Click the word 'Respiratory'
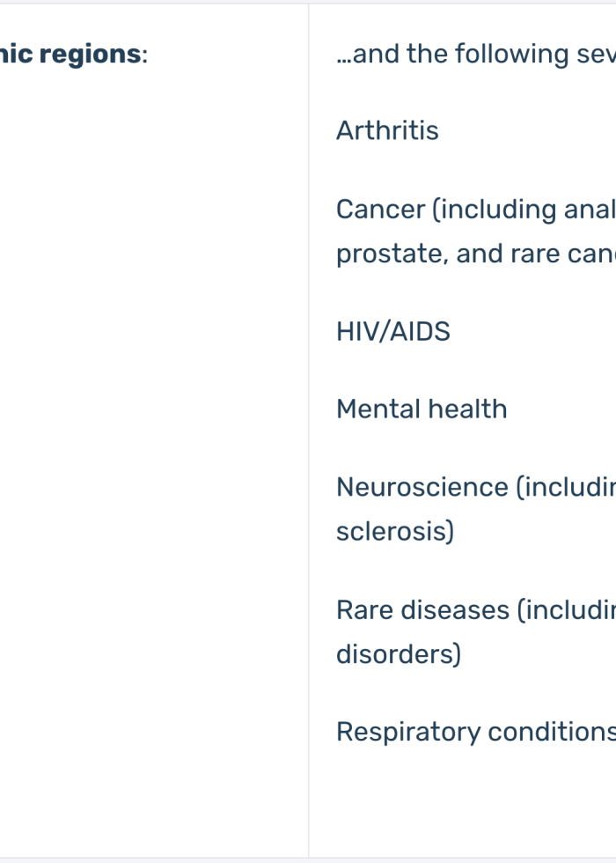The image size is (616, 863). 408,733
